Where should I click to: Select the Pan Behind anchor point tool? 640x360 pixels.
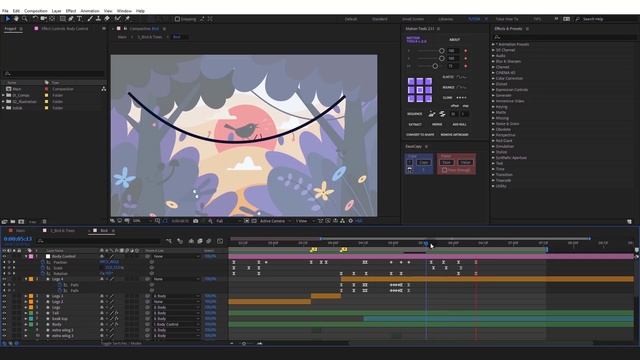coord(52,19)
